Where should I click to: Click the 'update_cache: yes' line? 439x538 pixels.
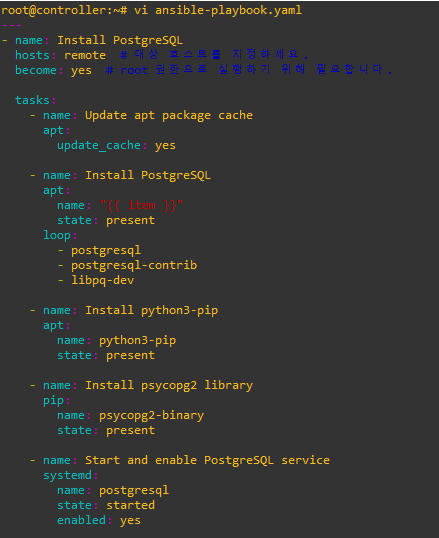[x=116, y=145]
